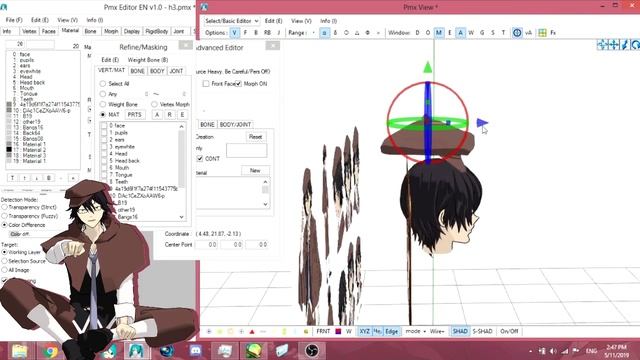640x360 pixels.
Task: Switch to the RigidBody tab
Action: [x=157, y=31]
